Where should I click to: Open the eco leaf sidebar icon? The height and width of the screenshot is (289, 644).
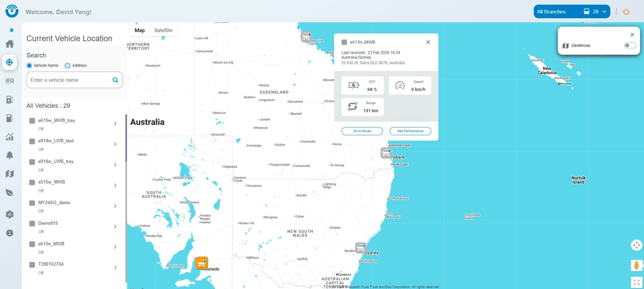click(10, 192)
